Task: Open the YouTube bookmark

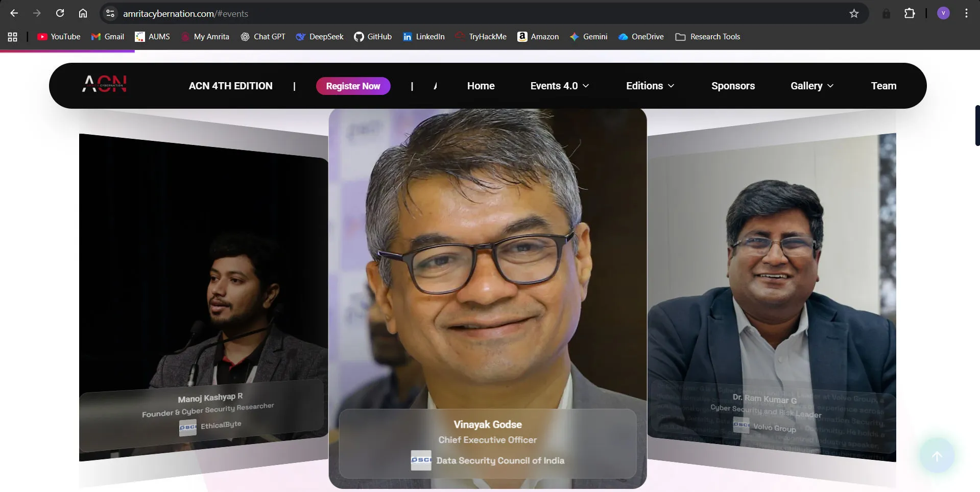Action: 59,37
